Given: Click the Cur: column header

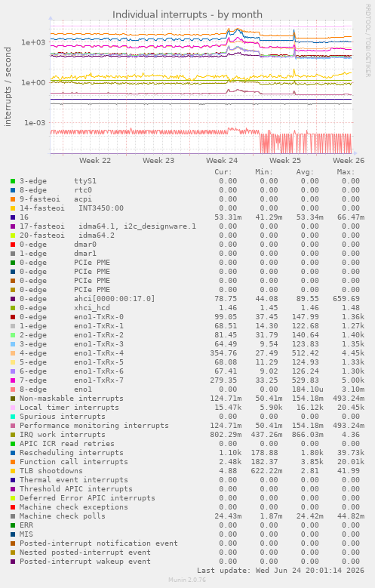Looking at the screenshot, I should point(223,172).
